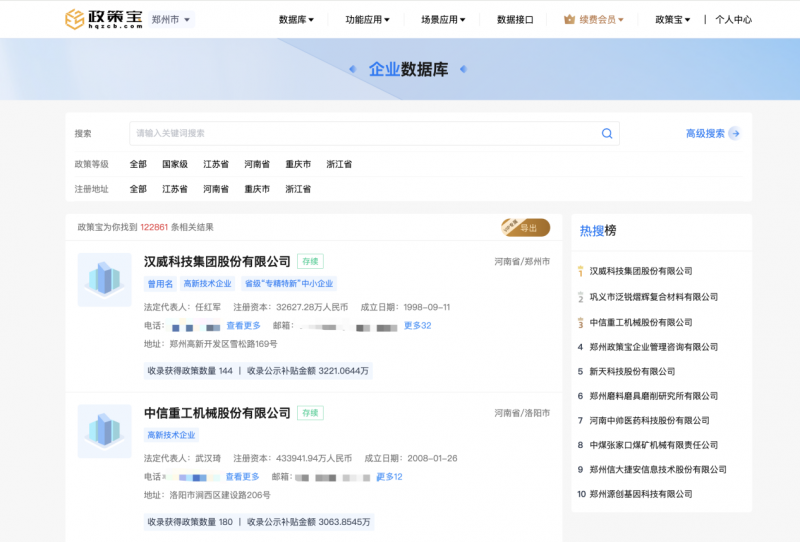Click the rank 1 medal icon in 热搜榜
The image size is (800, 542).
pos(580,271)
